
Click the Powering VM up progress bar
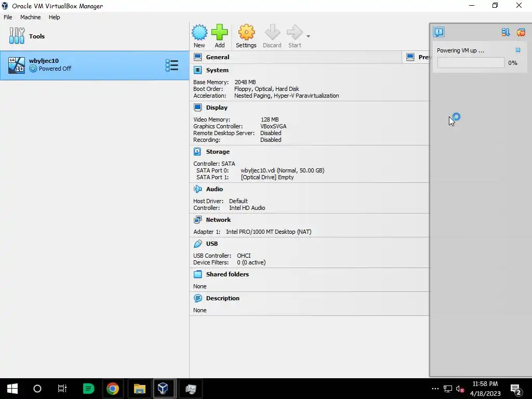click(471, 63)
